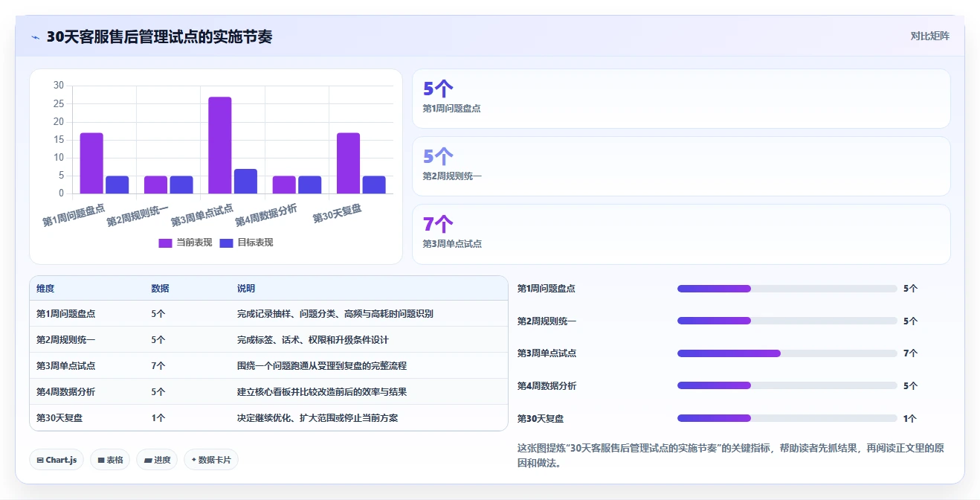Click the summary paragraph starting 这张图提炼
The image size is (980, 500).
pos(730,455)
